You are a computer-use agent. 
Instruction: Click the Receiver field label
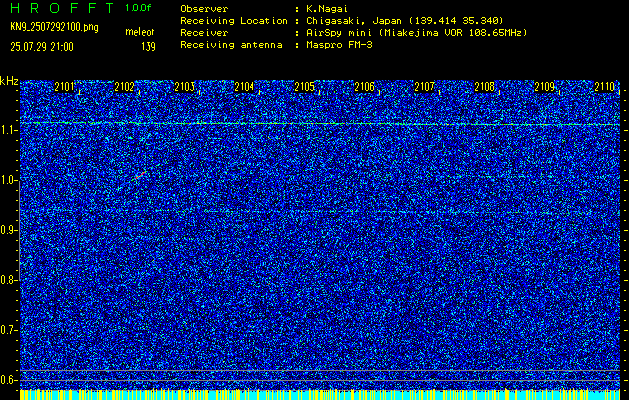coord(204,33)
